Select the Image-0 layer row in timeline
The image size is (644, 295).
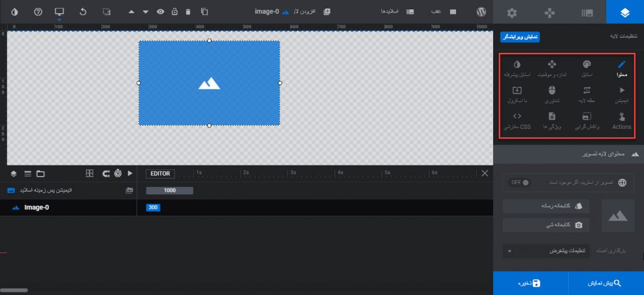point(68,208)
